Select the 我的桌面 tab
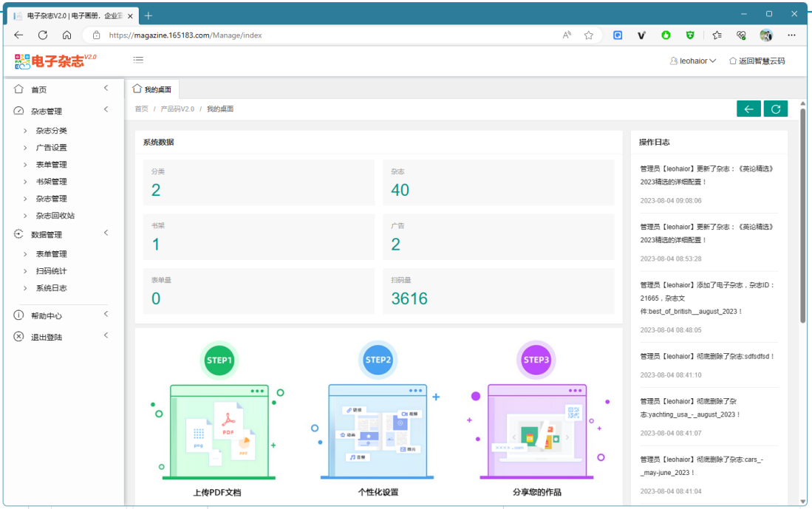This screenshot has width=812, height=509. tap(152, 89)
